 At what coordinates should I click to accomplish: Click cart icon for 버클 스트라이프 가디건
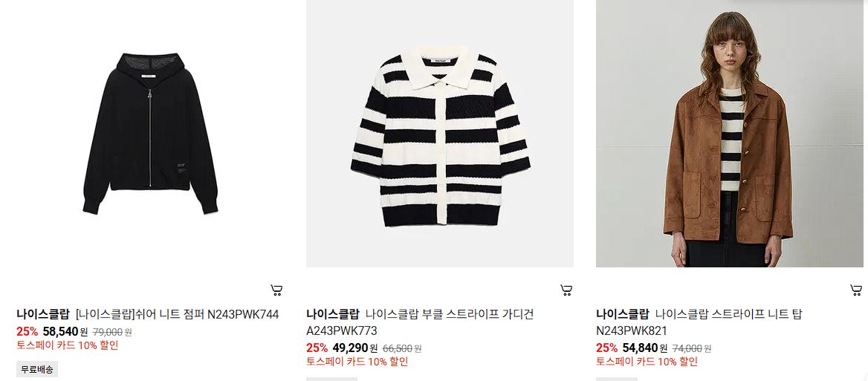566,290
